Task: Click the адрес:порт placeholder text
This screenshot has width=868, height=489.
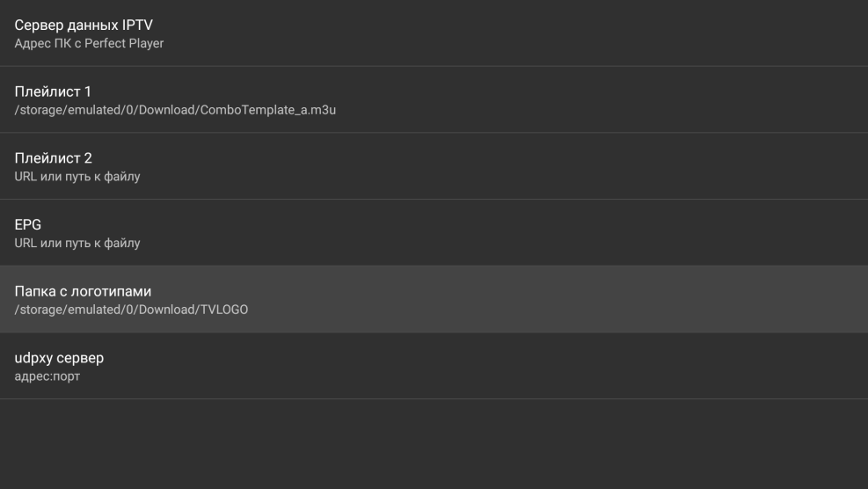Action: pos(47,376)
